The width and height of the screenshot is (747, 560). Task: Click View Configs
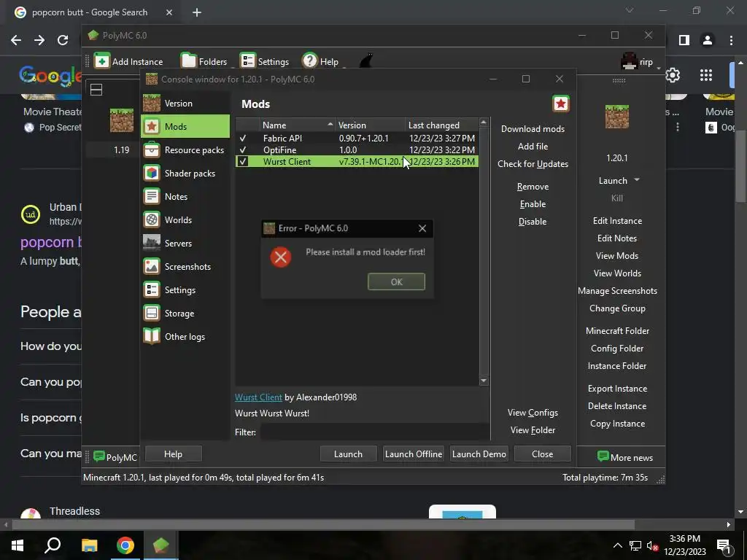pos(533,413)
